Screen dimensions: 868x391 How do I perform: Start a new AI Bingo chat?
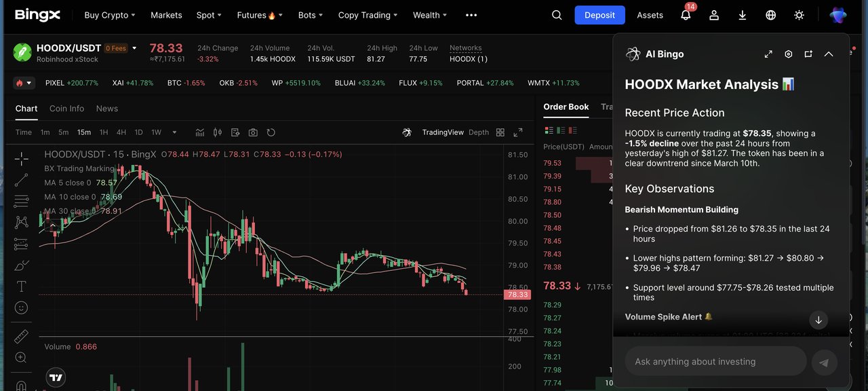(808, 54)
